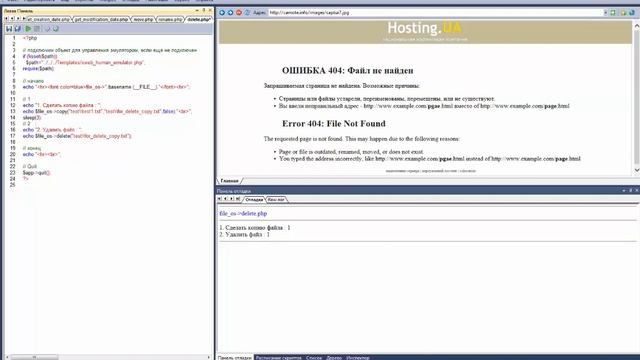Stop page loading with the red icon
Screen dimensions: 640x360
[x=239, y=13]
